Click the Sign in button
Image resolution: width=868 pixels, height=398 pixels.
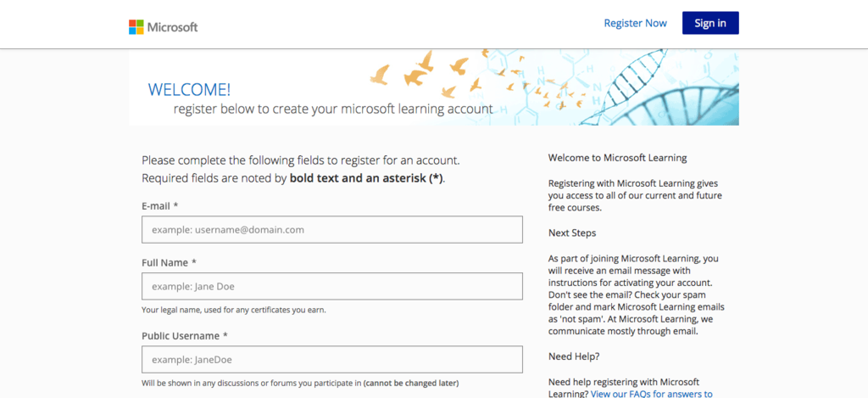pos(710,23)
